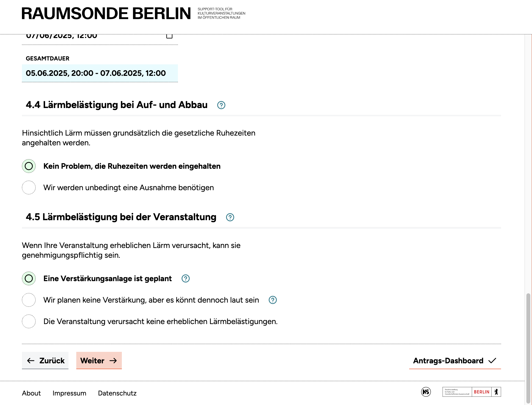Click the calendar icon in date field
The height and width of the screenshot is (405, 532).
click(x=169, y=36)
